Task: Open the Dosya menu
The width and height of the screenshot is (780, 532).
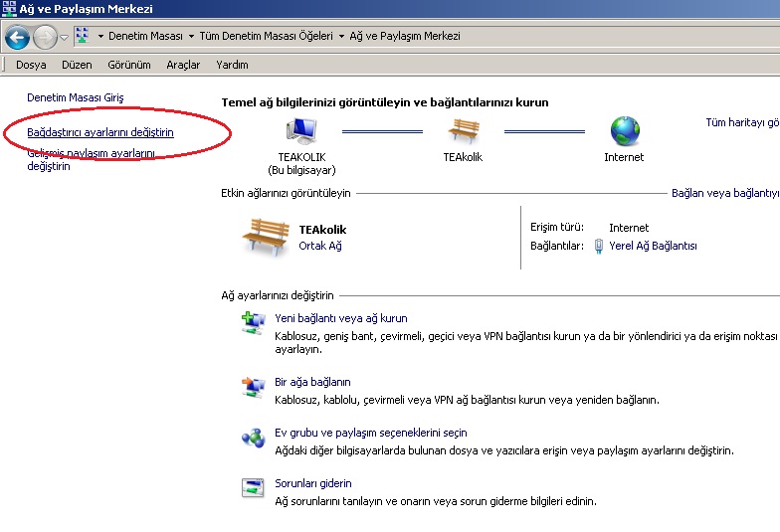Action: tap(31, 65)
